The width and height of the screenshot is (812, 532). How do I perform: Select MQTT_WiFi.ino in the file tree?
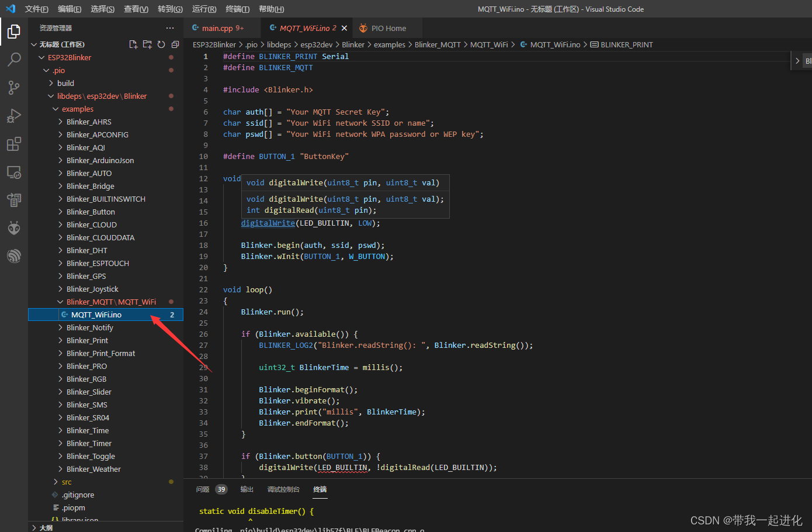106,315
